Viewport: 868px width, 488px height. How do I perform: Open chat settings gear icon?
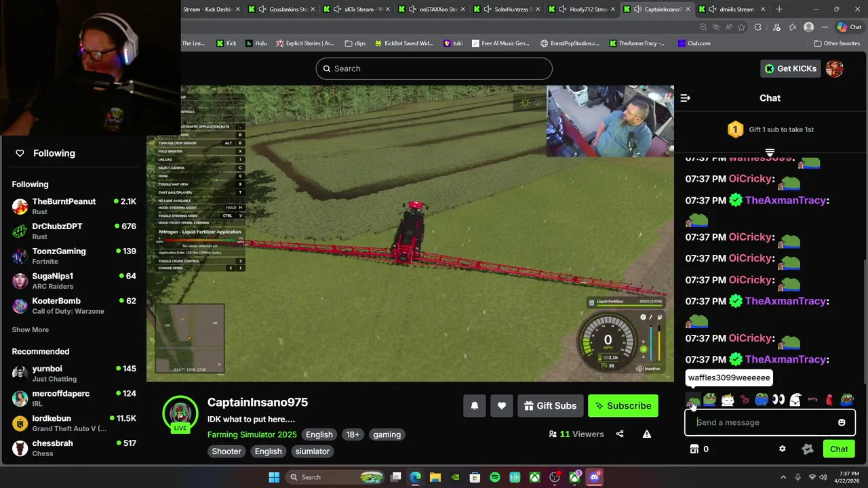pos(783,449)
